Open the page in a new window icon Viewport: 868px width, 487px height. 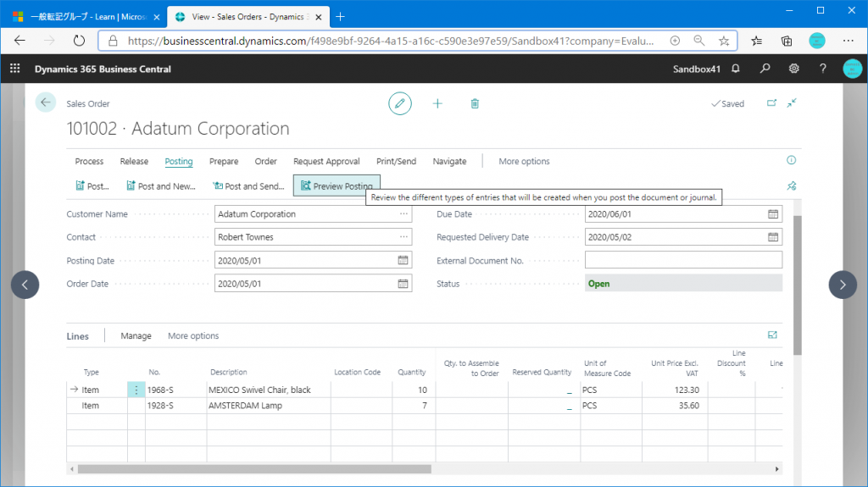point(771,103)
